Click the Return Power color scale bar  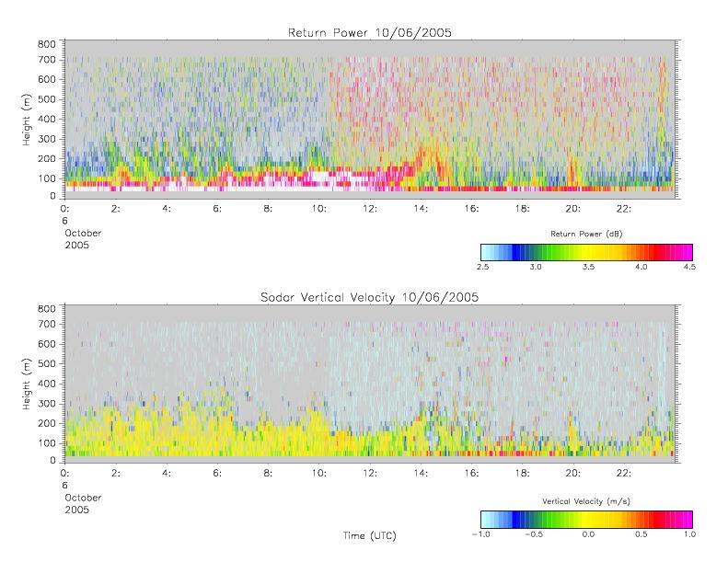[586, 252]
